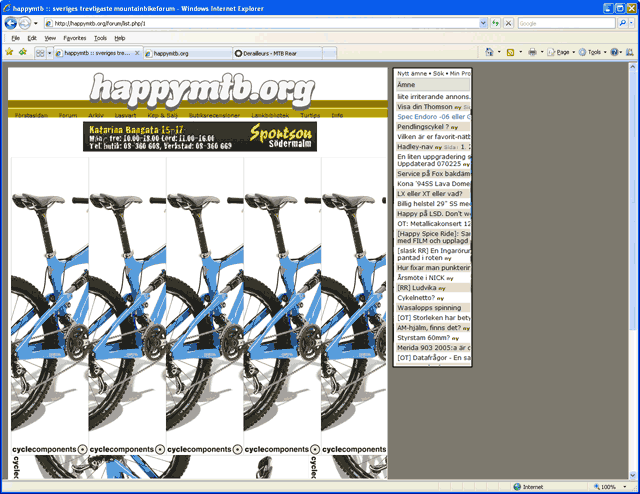Click 'Nytt ämne' link in forum panel

tap(412, 73)
